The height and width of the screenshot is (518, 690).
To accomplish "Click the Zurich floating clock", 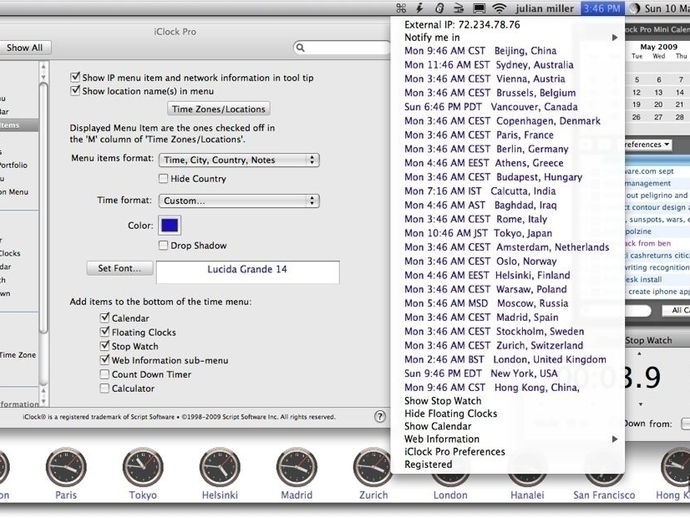I will [x=373, y=467].
